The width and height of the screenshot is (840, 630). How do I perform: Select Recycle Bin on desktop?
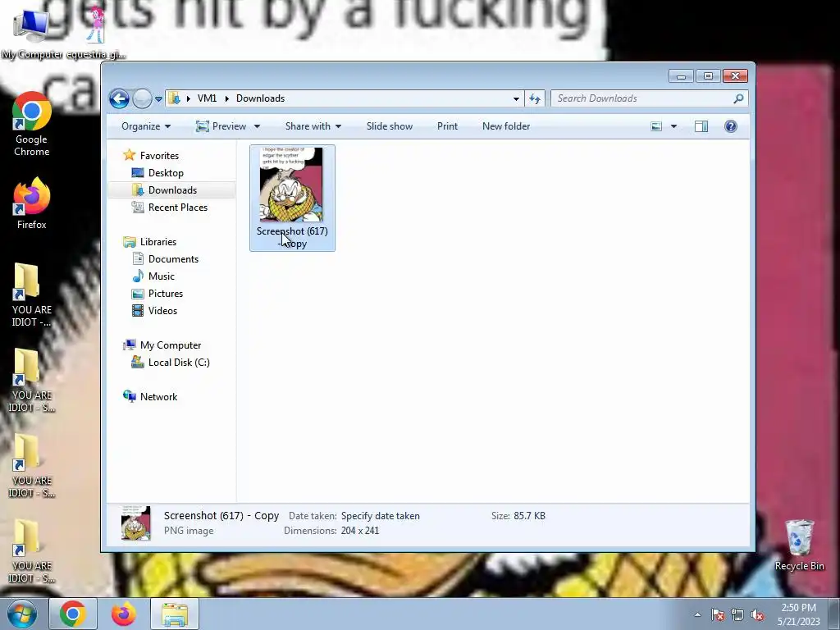click(799, 546)
